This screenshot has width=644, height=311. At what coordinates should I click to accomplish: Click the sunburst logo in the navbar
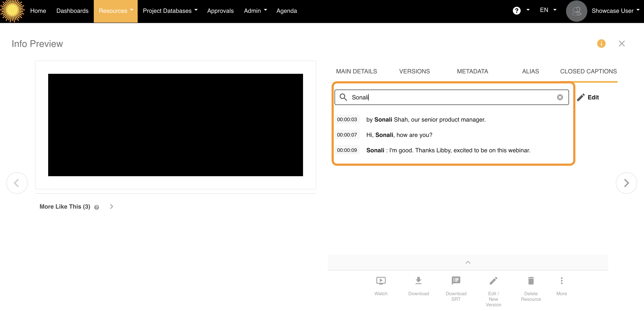[x=13, y=11]
